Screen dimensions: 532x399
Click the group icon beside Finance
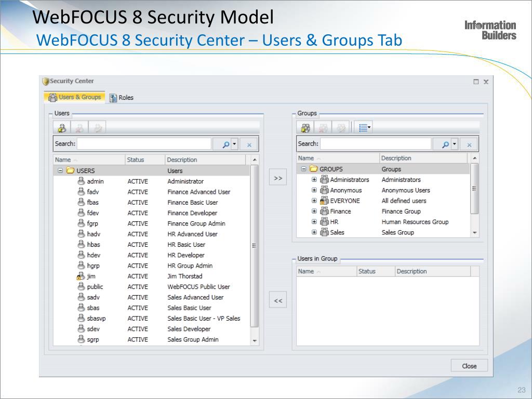324,211
